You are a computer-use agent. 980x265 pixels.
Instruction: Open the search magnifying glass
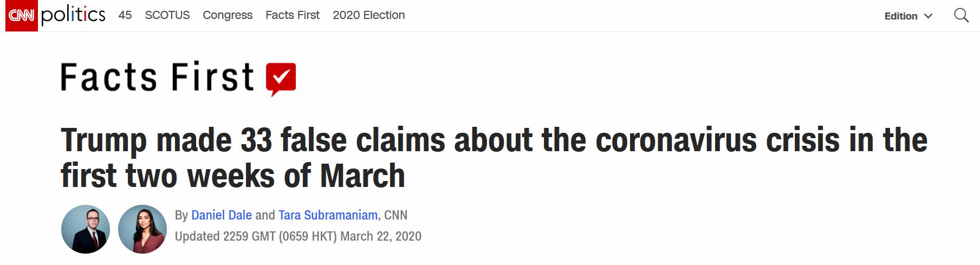click(961, 16)
